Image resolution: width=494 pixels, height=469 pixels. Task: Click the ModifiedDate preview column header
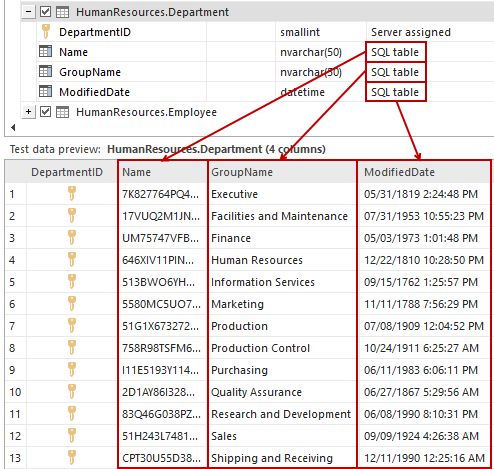pyautogui.click(x=424, y=172)
